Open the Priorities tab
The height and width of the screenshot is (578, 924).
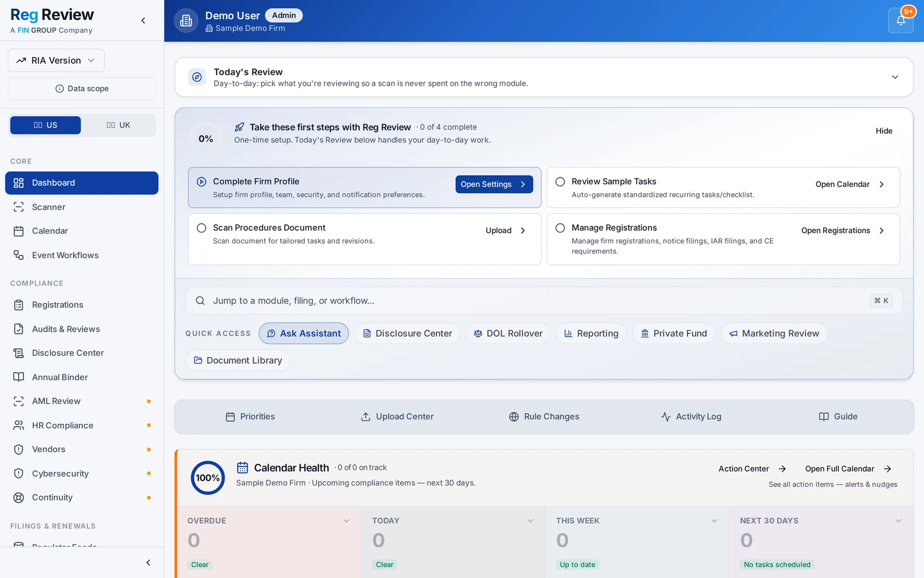[x=251, y=417]
